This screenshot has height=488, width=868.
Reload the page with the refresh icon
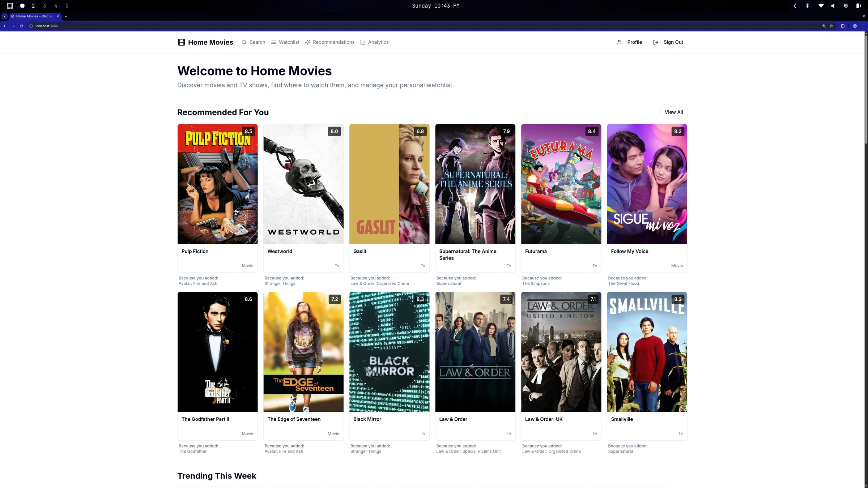pyautogui.click(x=21, y=26)
